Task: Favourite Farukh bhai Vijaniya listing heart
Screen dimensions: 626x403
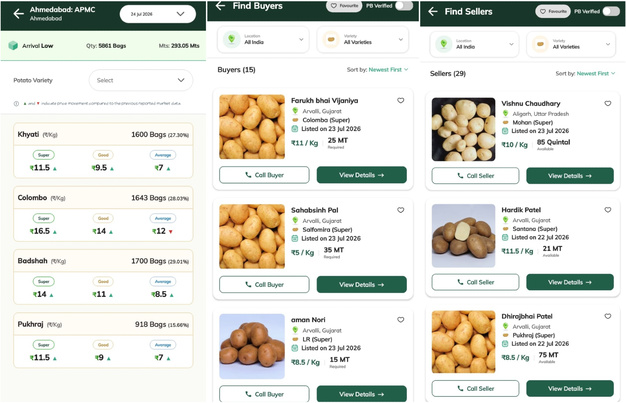Action: tap(400, 101)
